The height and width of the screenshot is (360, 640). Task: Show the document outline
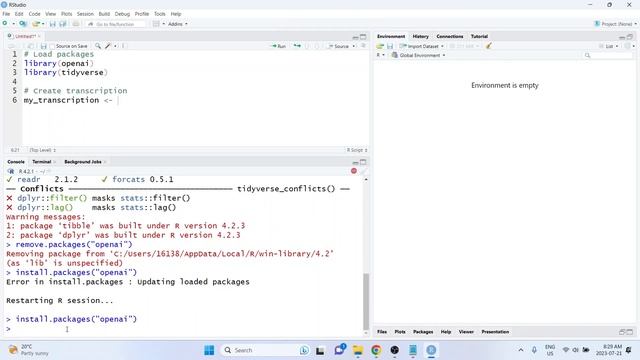(x=363, y=46)
